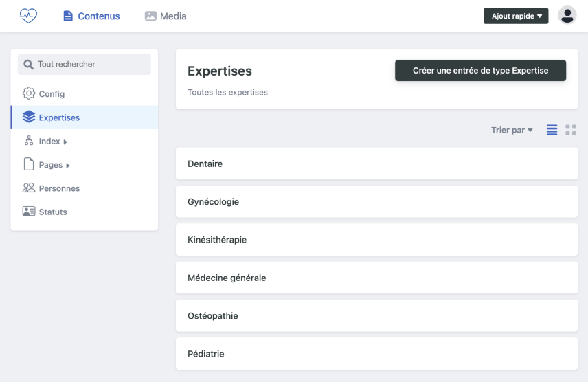Expand the Index submenu arrow
The height and width of the screenshot is (382, 588).
coord(65,142)
